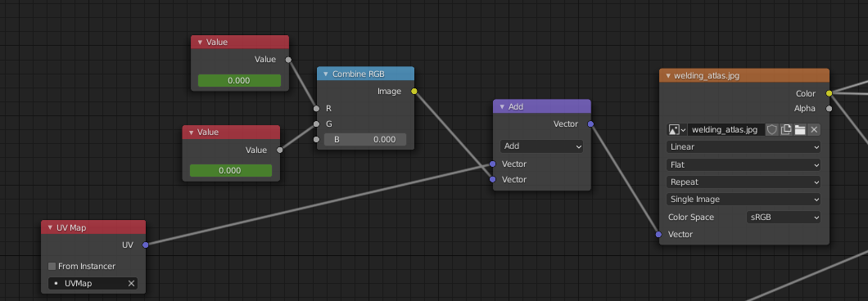Collapse the lower Value node connected to G

point(191,133)
